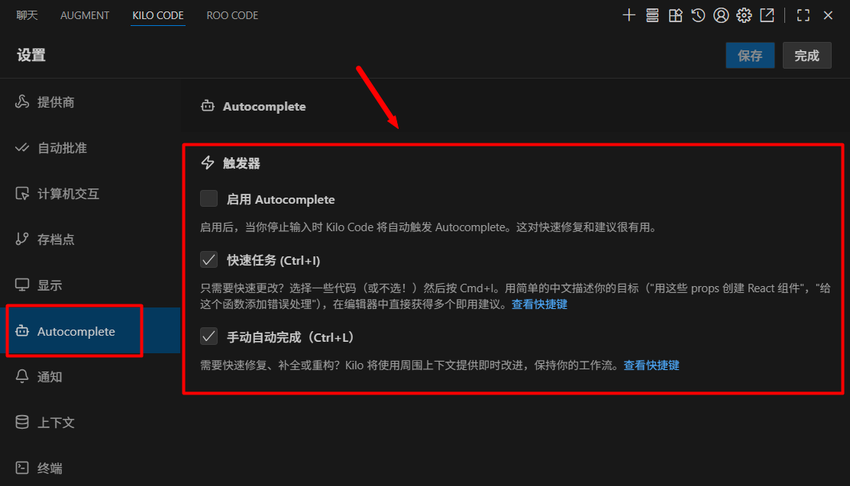The width and height of the screenshot is (850, 486).
Task: Switch to the AUGMENT tab
Action: (x=85, y=15)
